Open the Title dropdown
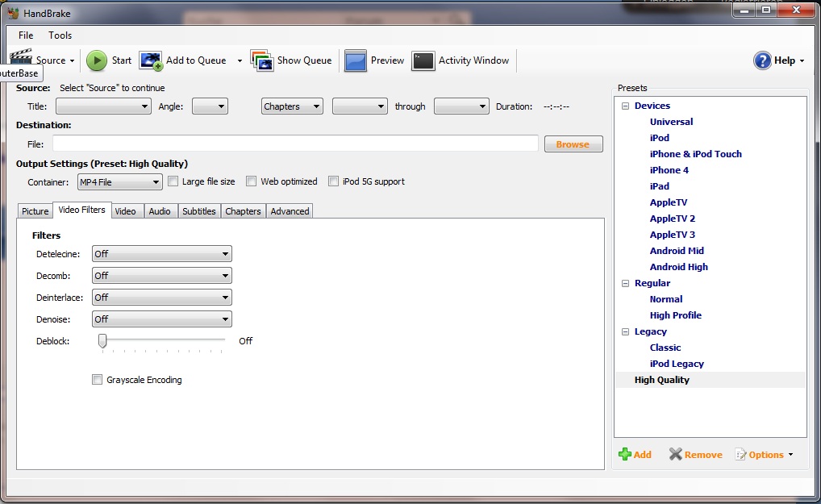 103,106
